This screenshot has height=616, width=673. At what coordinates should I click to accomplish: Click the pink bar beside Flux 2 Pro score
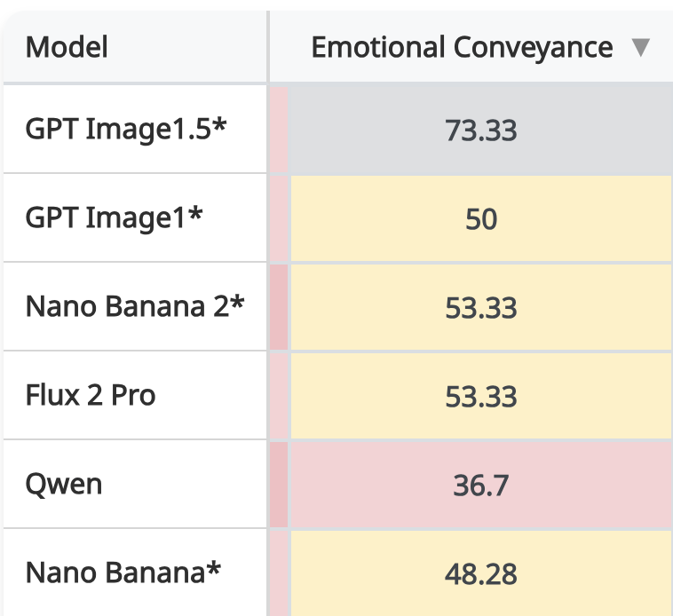pyautogui.click(x=279, y=396)
